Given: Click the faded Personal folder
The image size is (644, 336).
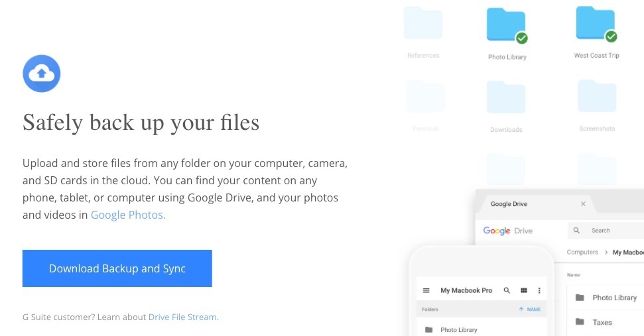Looking at the screenshot, I should tap(425, 97).
